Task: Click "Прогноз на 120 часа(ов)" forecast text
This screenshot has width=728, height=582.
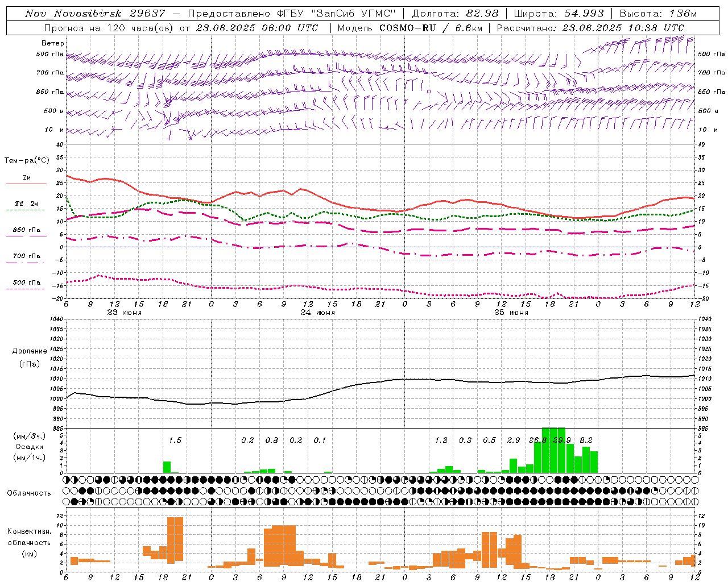Action: point(110,28)
